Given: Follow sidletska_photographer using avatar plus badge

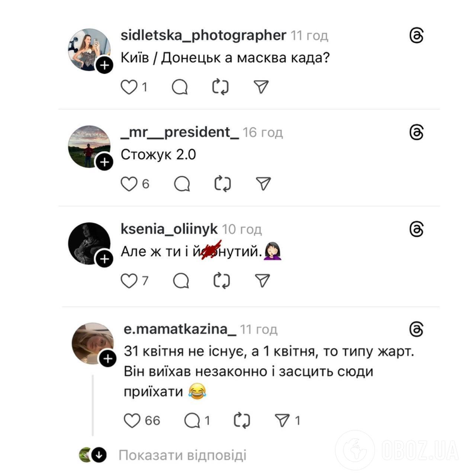Looking at the screenshot, I should pos(105,65).
